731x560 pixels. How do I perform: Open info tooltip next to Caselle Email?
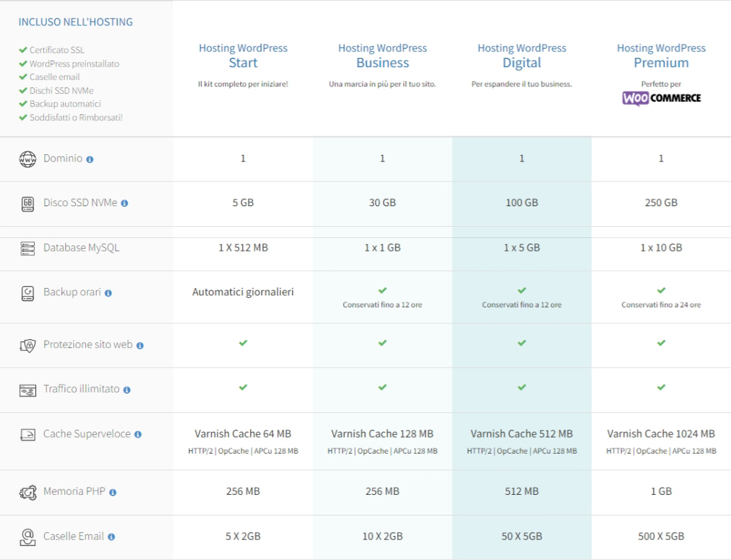112,537
